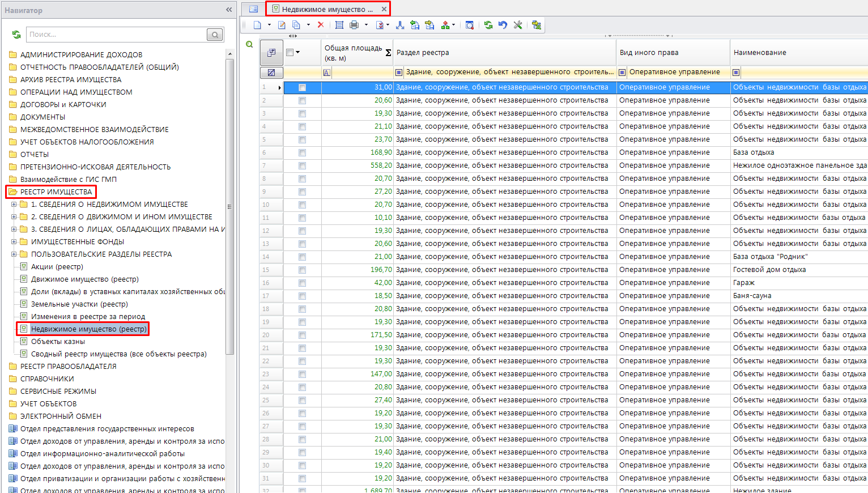
Task: Open the copy record dropdown arrow
Action: tap(308, 25)
